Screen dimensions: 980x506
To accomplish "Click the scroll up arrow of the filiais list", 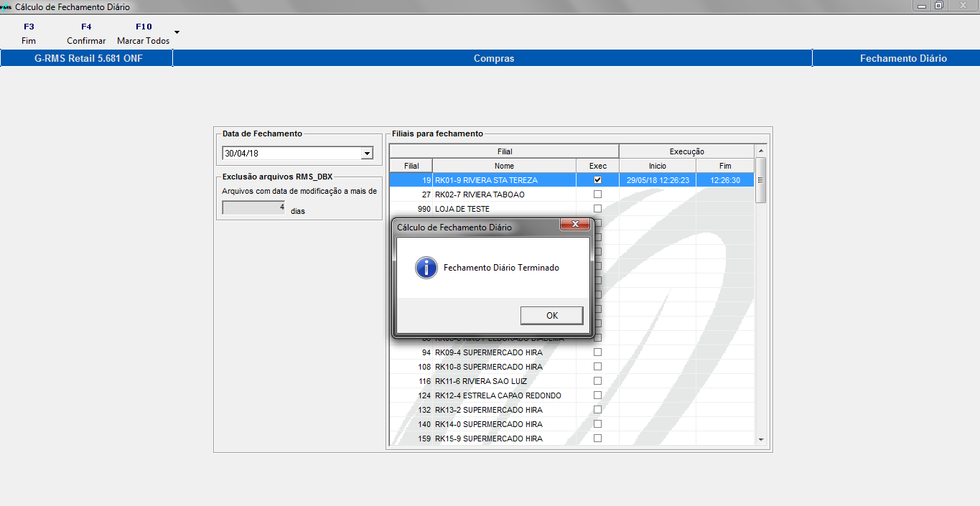I will 761,151.
